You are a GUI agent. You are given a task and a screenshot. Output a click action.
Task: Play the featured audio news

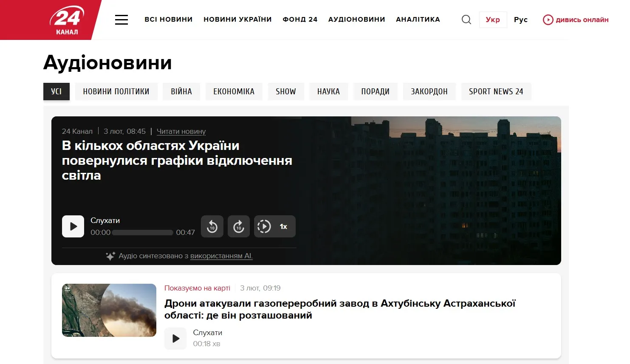coord(73,226)
